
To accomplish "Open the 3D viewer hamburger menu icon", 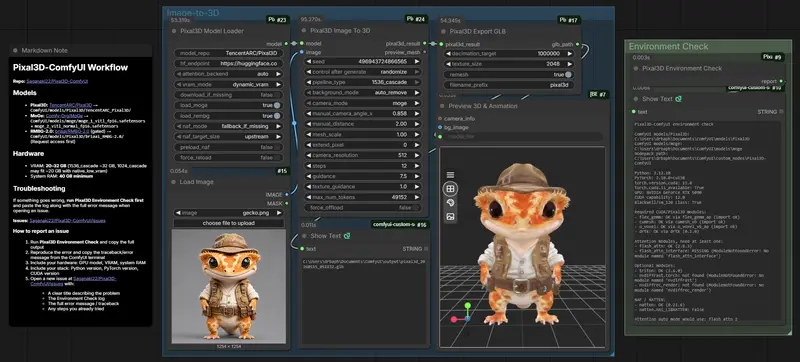I will coord(450,175).
